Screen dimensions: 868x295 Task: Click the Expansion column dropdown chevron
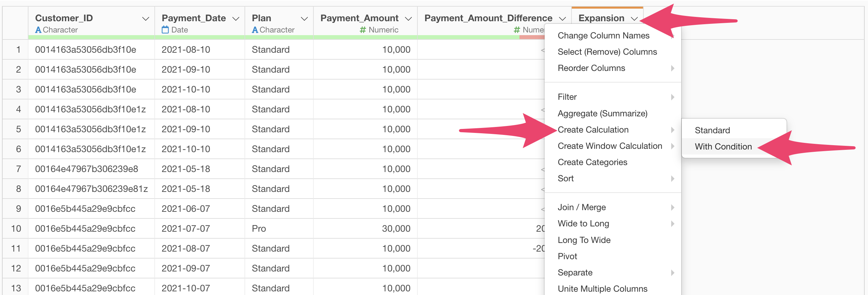coord(634,19)
